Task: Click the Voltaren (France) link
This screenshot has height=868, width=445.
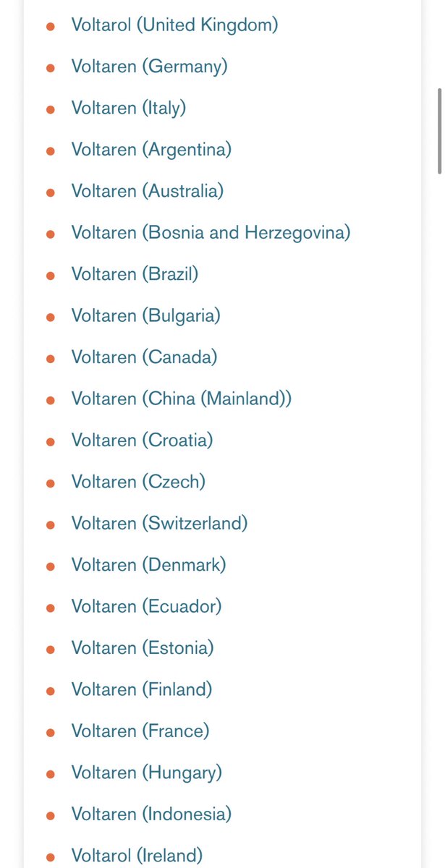Action: [x=140, y=731]
